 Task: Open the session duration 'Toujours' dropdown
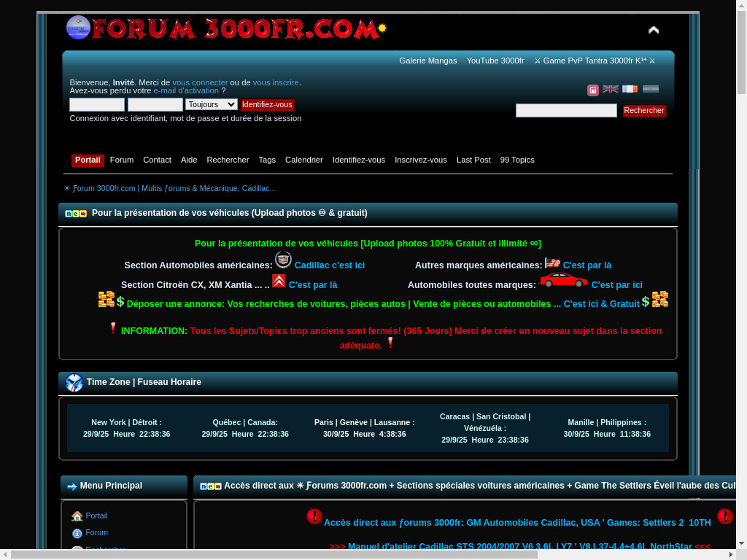(x=212, y=104)
